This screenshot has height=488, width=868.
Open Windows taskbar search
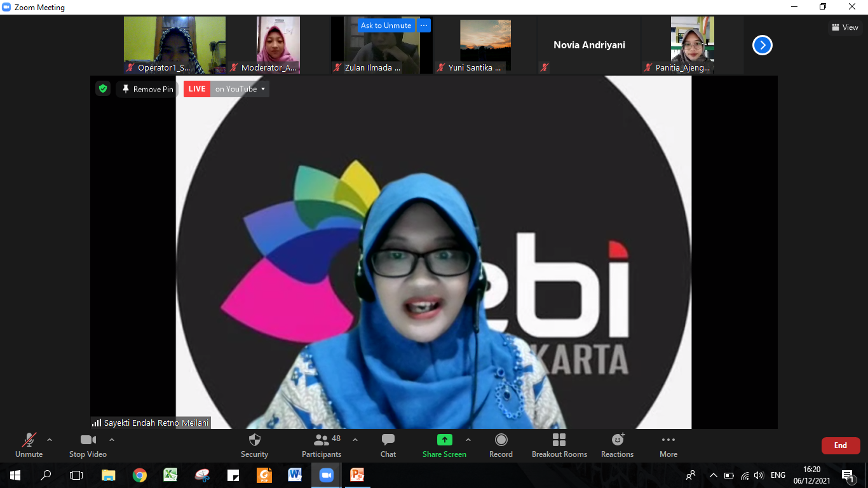coord(46,475)
